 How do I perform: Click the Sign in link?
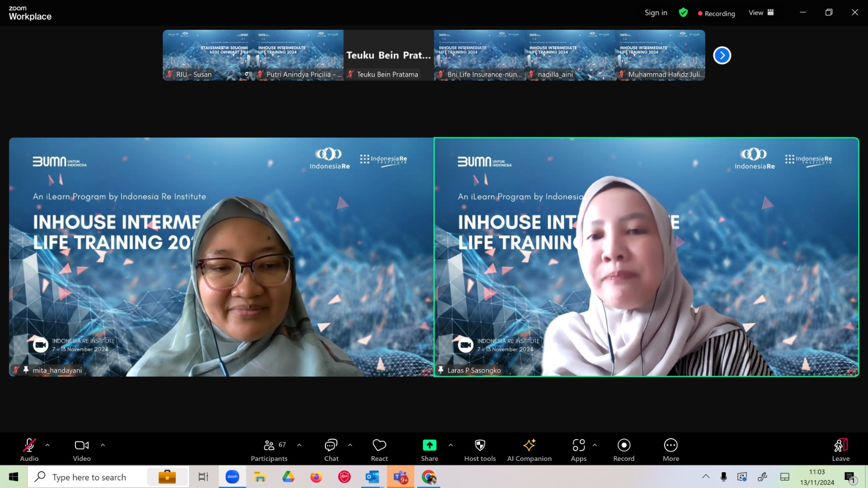point(656,12)
